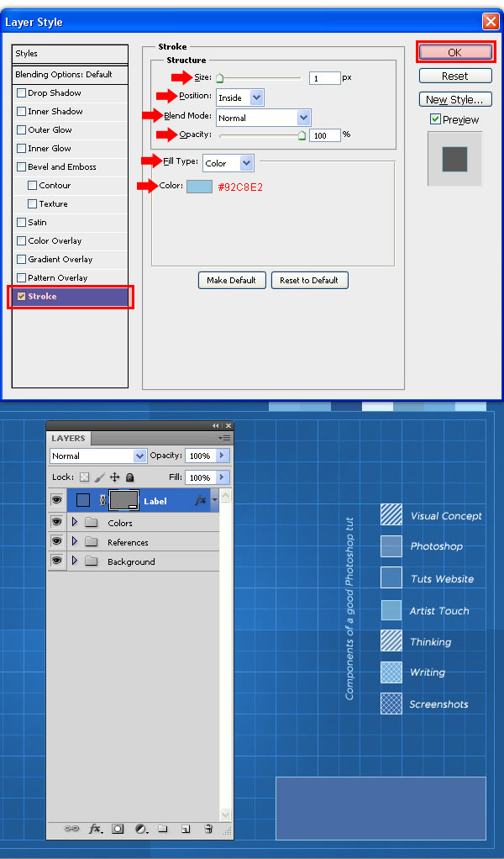The image size is (504, 859).
Task: Expand the Colors group
Action: pyautogui.click(x=75, y=522)
